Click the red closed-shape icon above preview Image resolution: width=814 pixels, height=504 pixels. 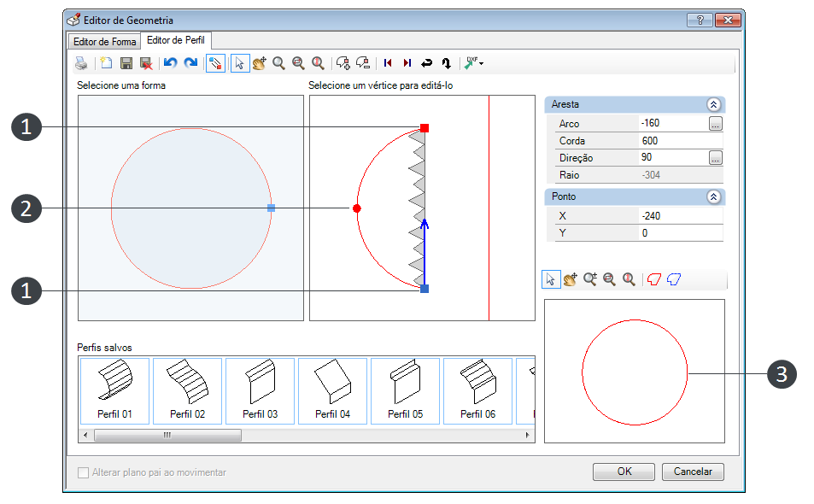click(654, 279)
